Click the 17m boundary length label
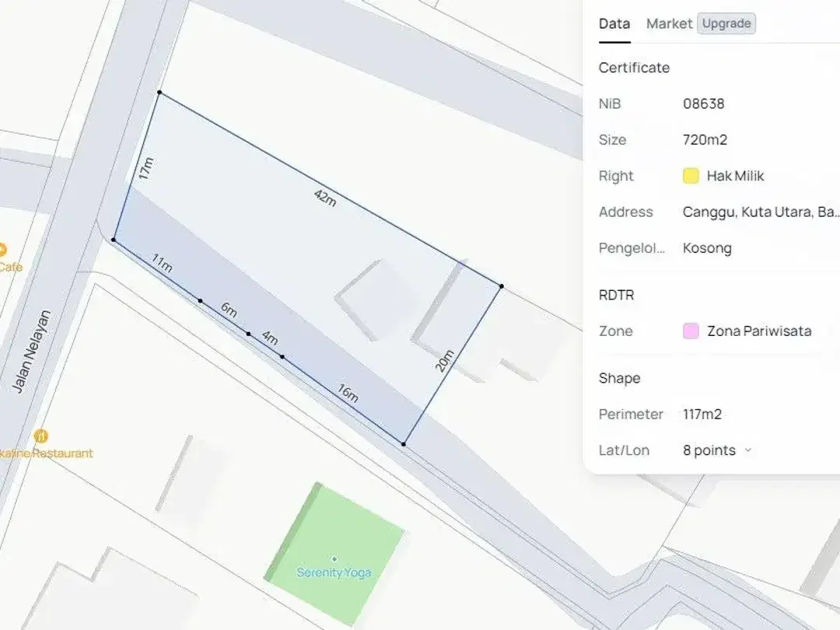840x630 pixels. [145, 168]
